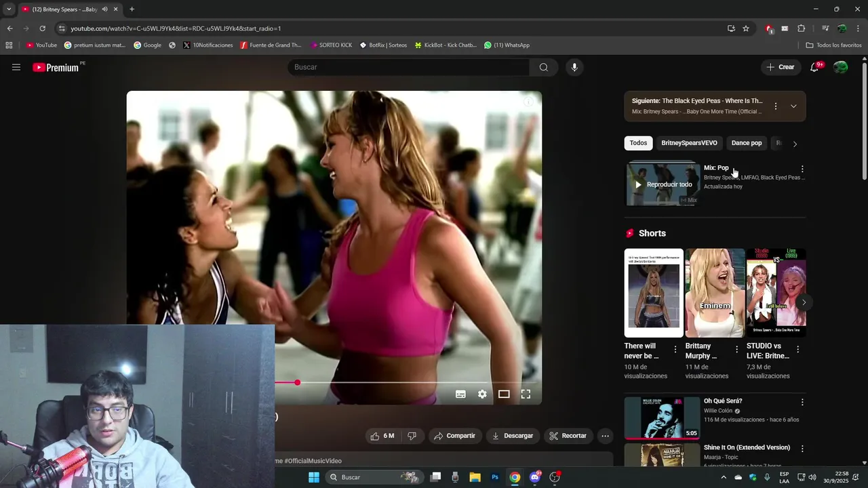Viewport: 868px width, 488px height.
Task: Click Reproducir todo on Mix: Pop
Action: (663, 184)
